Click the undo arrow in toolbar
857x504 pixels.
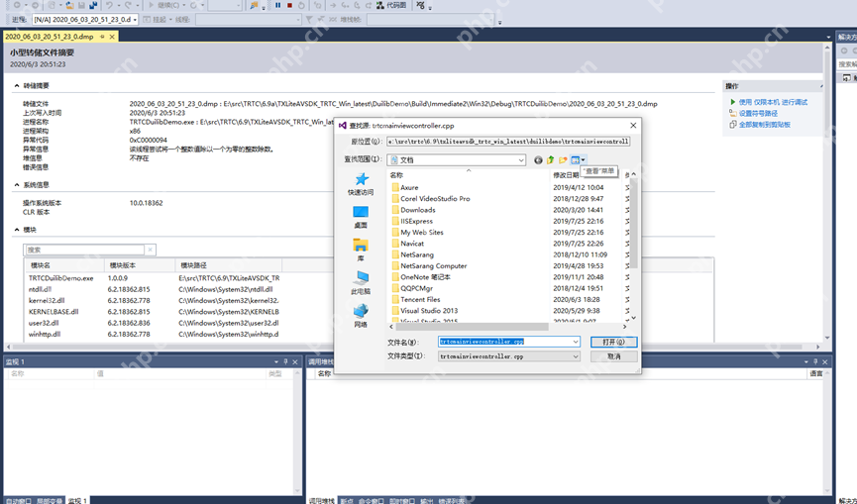point(109,5)
